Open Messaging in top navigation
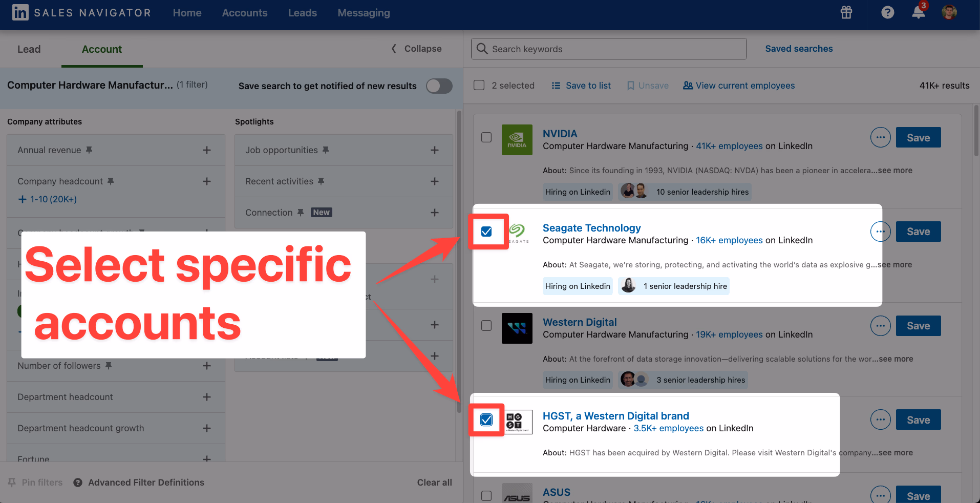Viewport: 980px width, 503px height. [364, 13]
